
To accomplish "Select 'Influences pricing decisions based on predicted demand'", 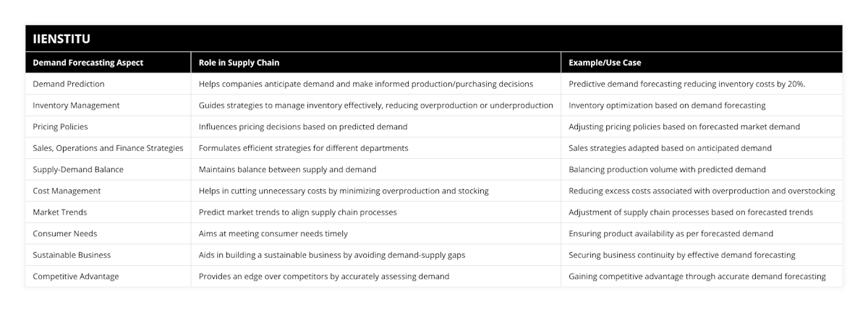I will point(303,126).
